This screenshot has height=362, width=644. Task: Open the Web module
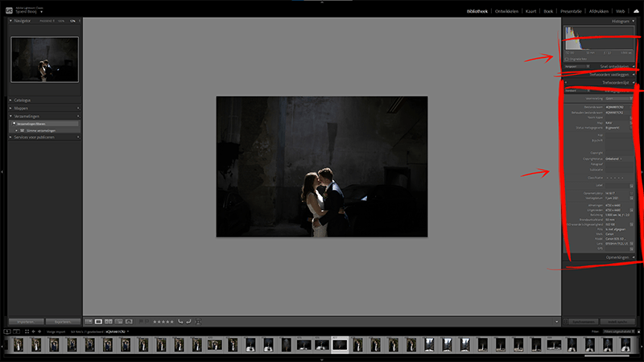tap(620, 11)
